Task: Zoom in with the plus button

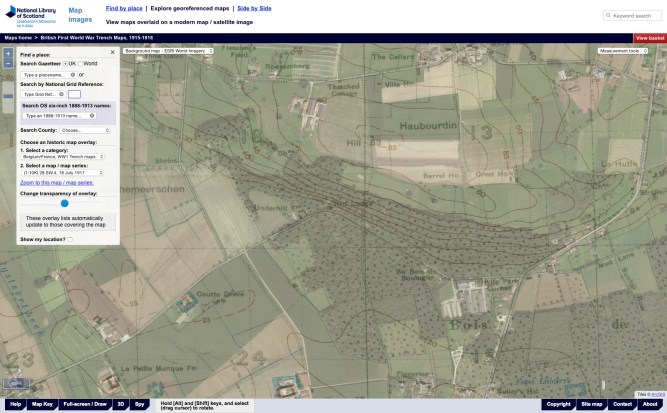Action: coord(8,53)
